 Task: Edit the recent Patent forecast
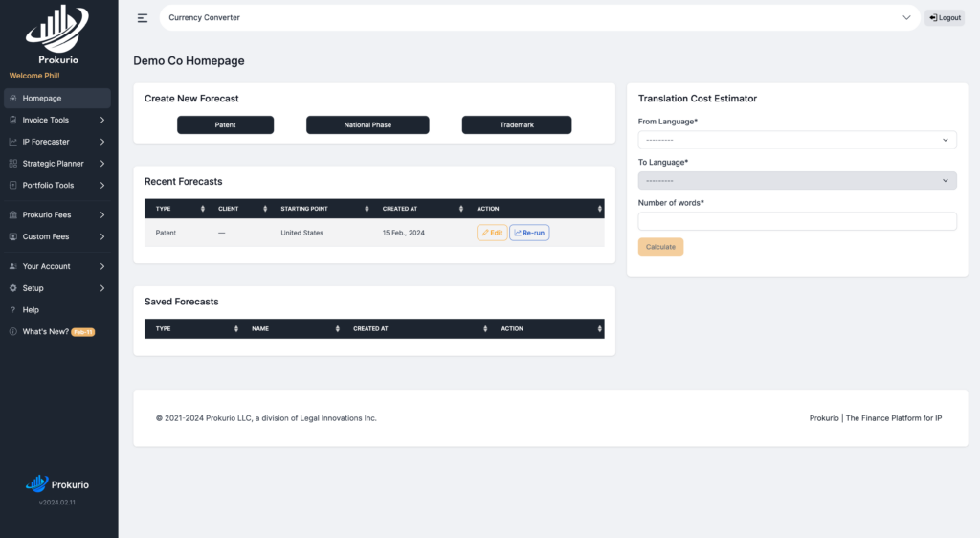492,233
